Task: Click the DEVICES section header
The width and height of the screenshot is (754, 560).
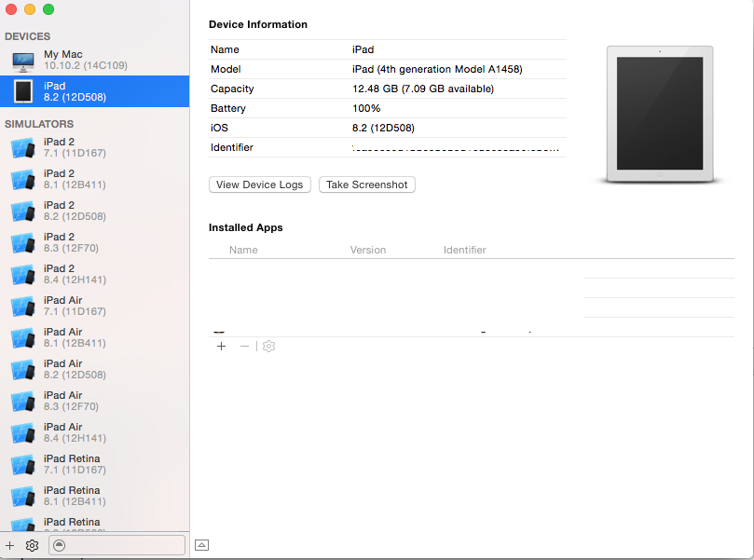Action: (x=27, y=36)
